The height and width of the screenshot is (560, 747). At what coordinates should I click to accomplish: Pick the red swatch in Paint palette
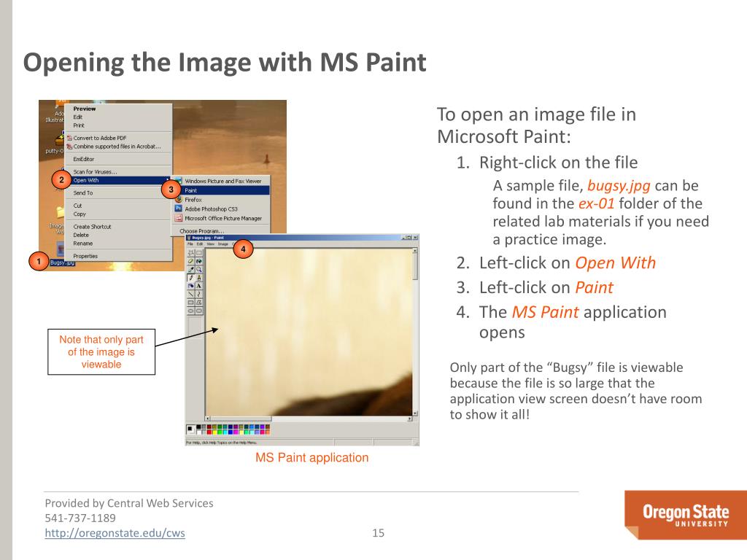coord(209,432)
